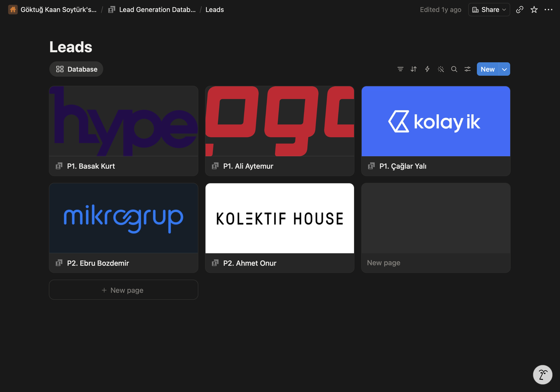Viewport: 560px width, 392px height.
Task: Click page icon beside P1. Basak Kurt
Action: [59, 166]
